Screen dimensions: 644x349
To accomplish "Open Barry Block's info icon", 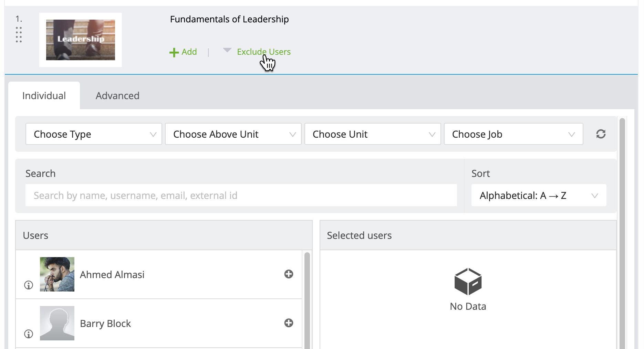I will tap(28, 334).
